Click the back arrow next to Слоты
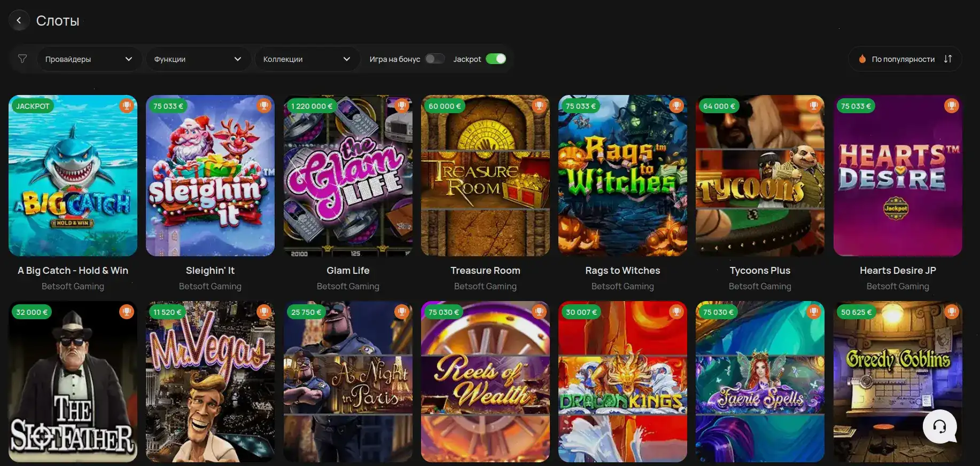The height and width of the screenshot is (466, 980). click(x=19, y=21)
